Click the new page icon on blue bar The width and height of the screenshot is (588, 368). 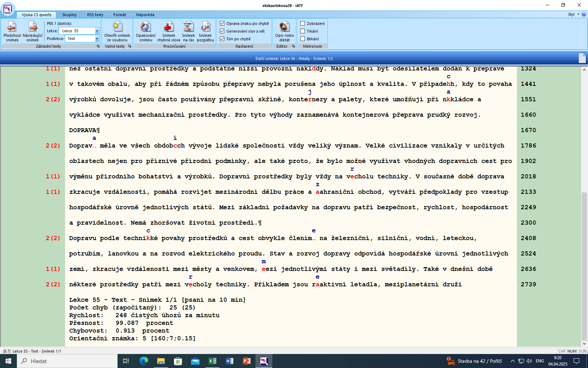[582, 58]
